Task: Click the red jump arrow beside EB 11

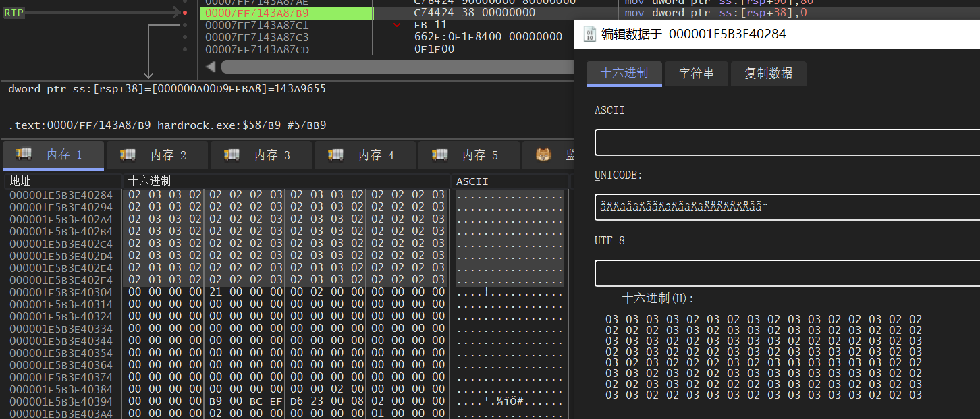Action: [397, 25]
